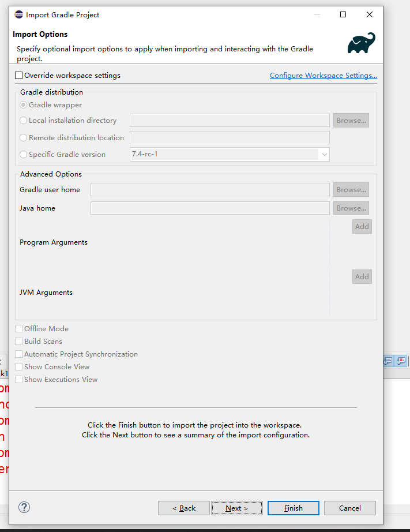Click the Gradle elephant logo
The image size is (410, 532).
click(361, 43)
